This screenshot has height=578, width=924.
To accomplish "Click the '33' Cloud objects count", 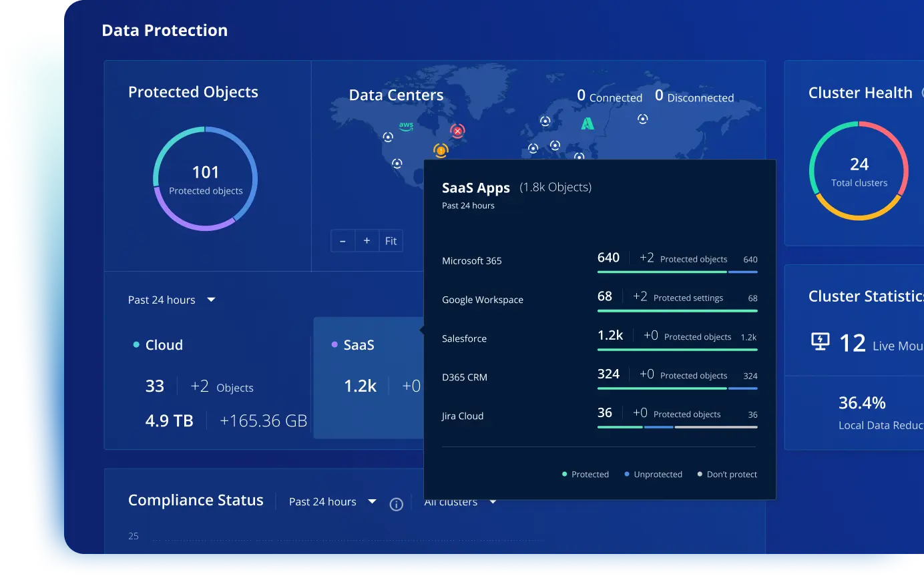I will 155,386.
